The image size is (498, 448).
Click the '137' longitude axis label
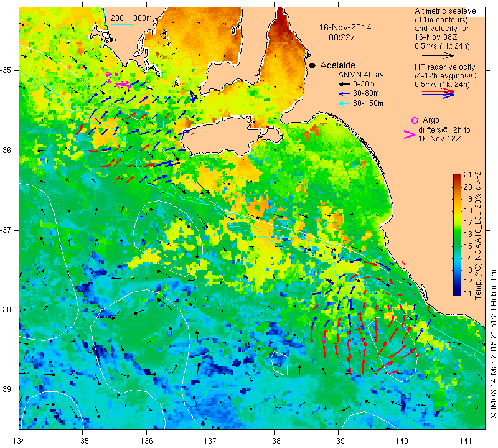pos(210,441)
